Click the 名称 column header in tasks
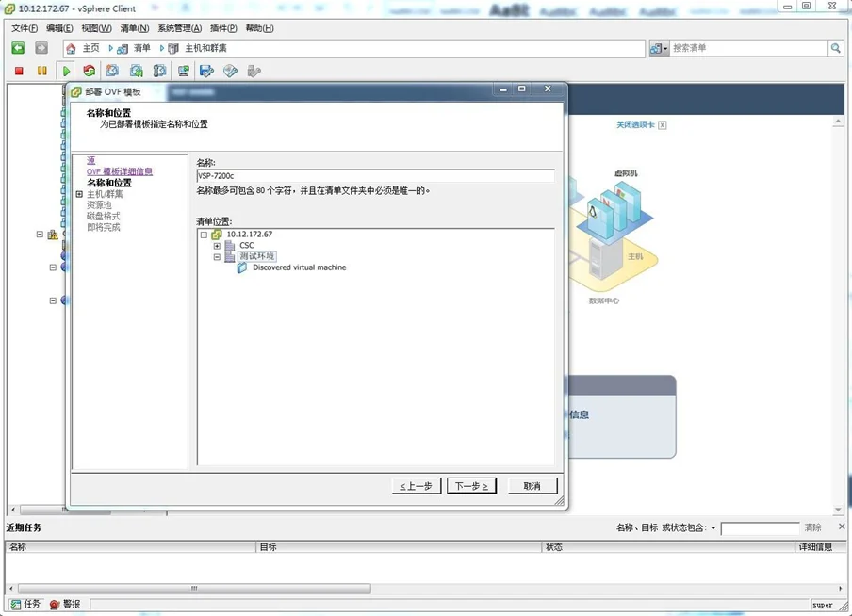The height and width of the screenshot is (616, 852). (130, 547)
